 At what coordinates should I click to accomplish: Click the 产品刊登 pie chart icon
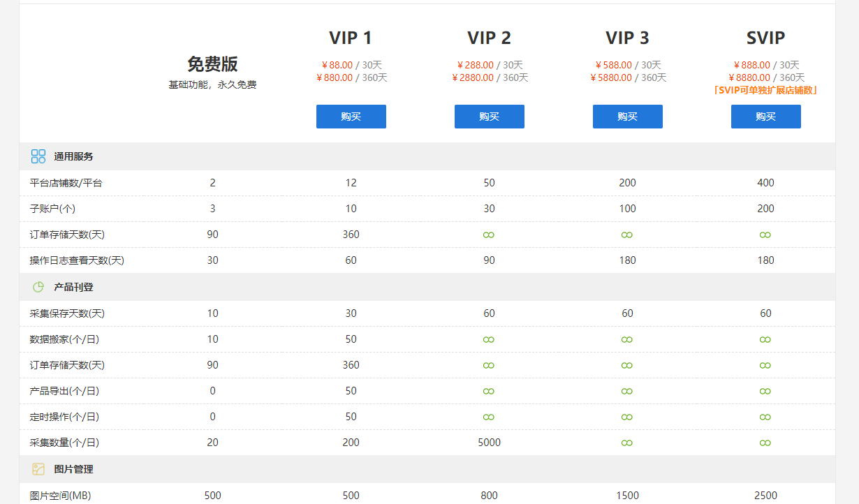[38, 287]
